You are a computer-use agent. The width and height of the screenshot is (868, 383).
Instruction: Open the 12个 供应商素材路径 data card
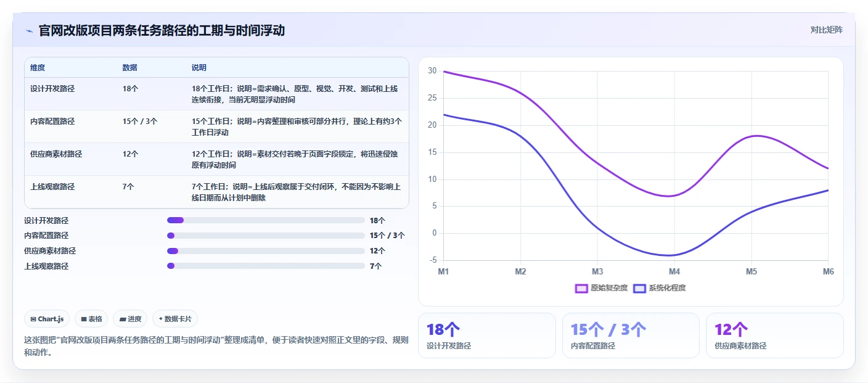pyautogui.click(x=774, y=336)
